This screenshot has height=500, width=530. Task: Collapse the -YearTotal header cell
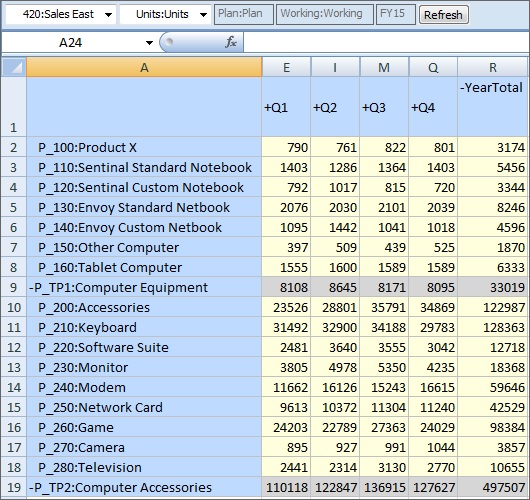pos(492,107)
